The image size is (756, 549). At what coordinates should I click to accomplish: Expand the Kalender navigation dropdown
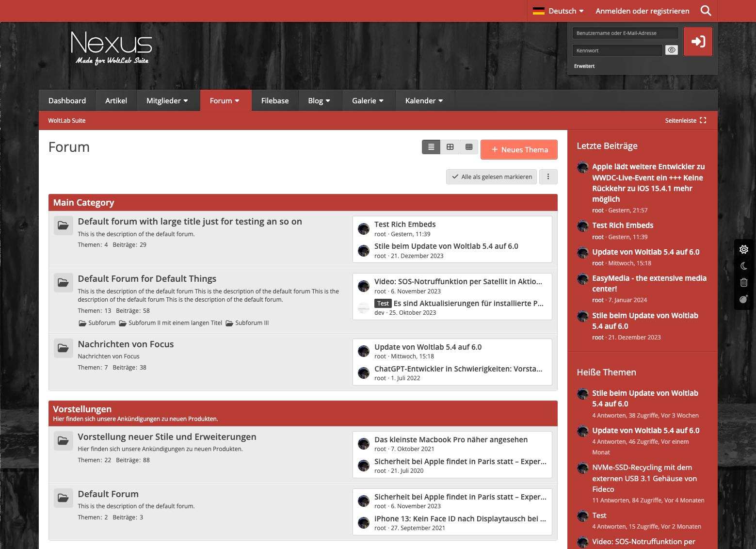(x=424, y=100)
